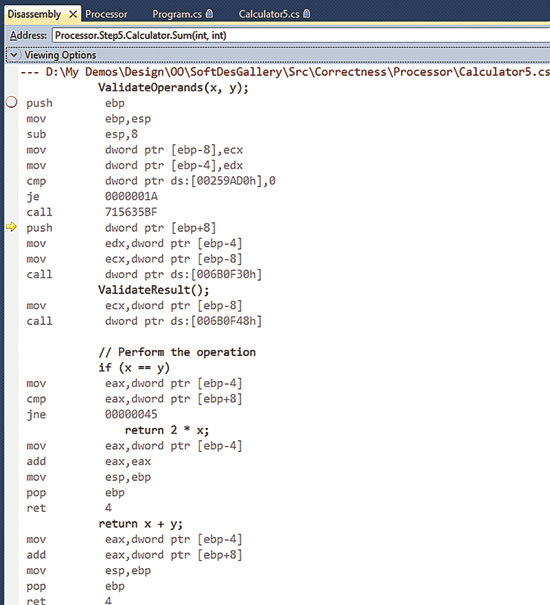Click the 'je 0000001A' instruction
The width and height of the screenshot is (550, 605).
[92, 196]
